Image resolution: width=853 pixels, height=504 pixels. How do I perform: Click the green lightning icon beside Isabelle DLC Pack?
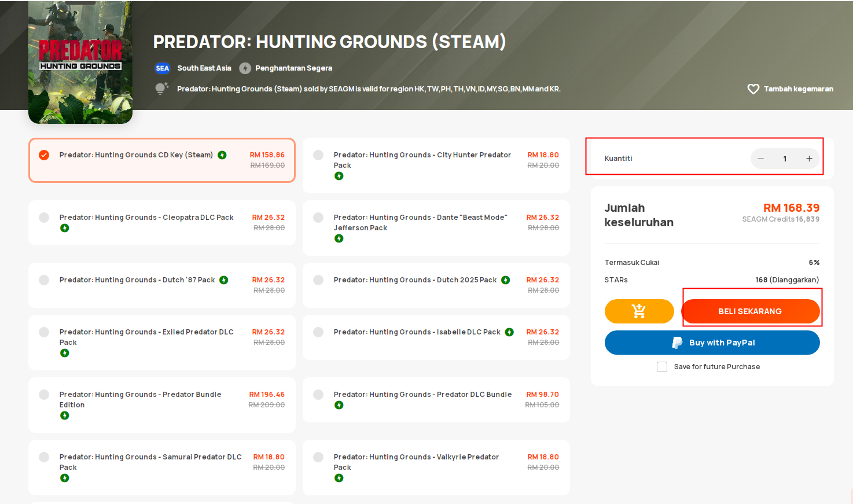point(509,332)
